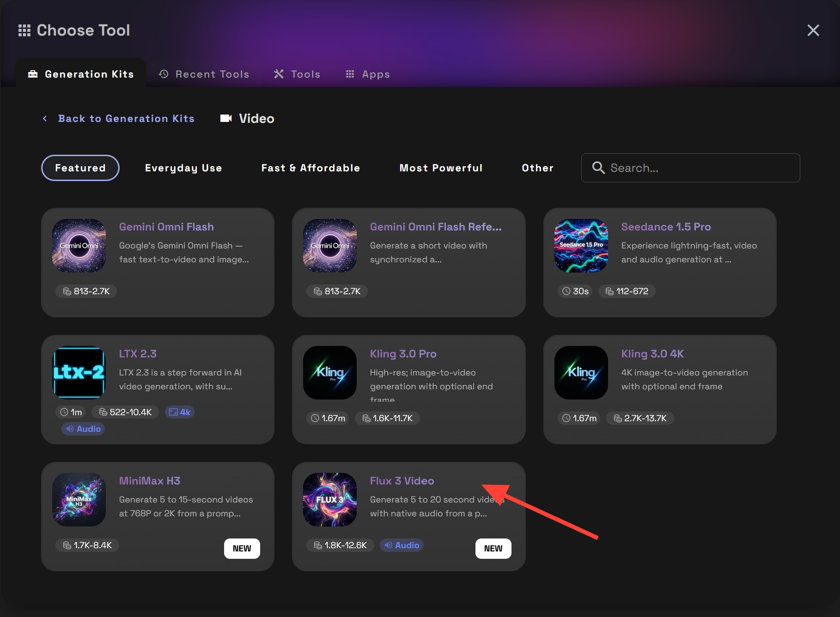Click the 4k resolution badge on LTX 2.3
840x617 pixels.
tap(180, 412)
